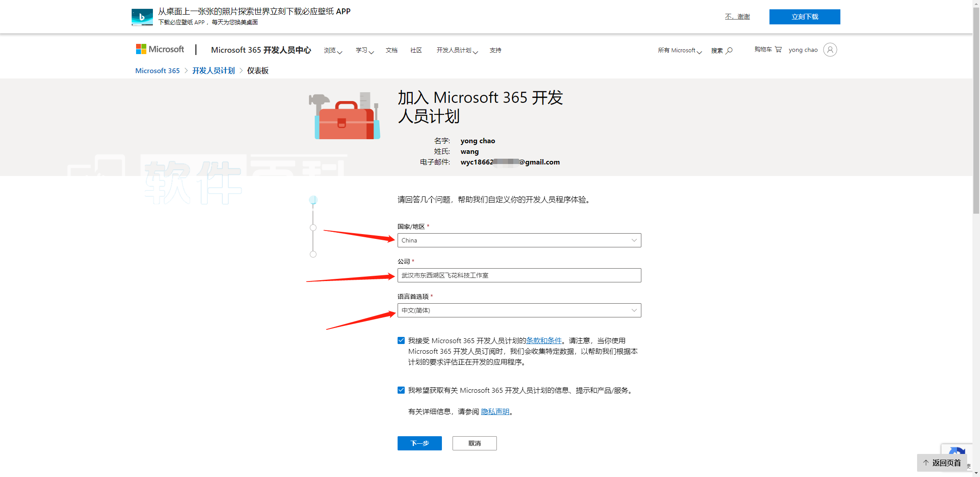Click the shopping cart icon
Image resolution: width=980 pixels, height=477 pixels.
click(778, 49)
